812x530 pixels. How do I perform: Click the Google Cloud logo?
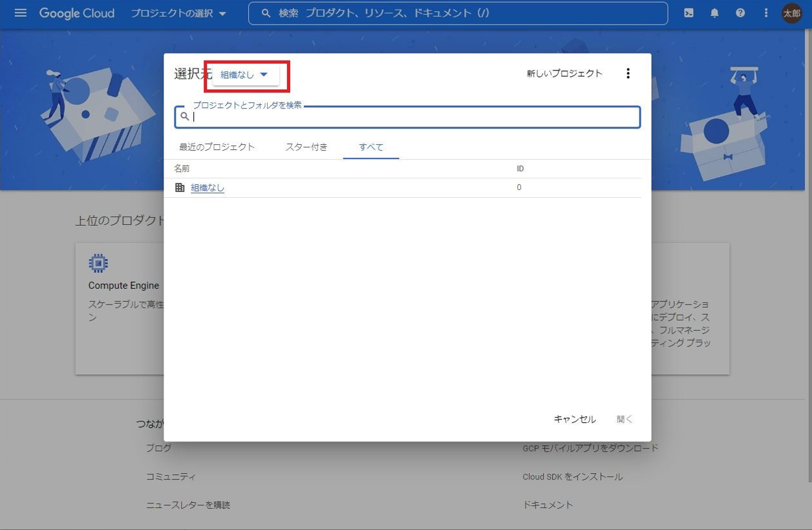77,13
